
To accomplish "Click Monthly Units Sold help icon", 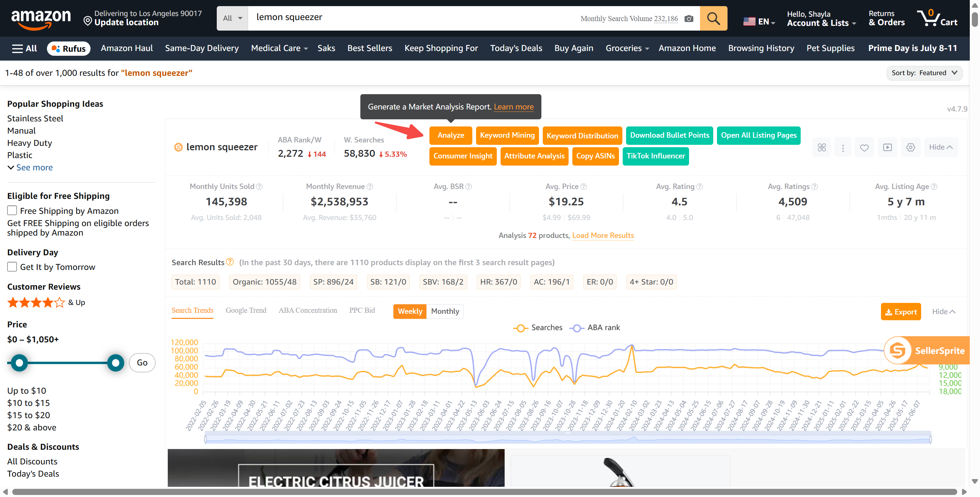I will tap(259, 187).
